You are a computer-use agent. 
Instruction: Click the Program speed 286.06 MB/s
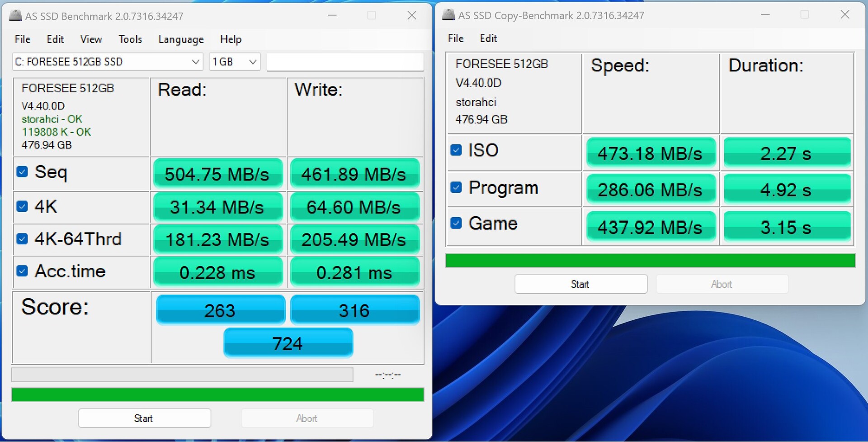click(651, 189)
